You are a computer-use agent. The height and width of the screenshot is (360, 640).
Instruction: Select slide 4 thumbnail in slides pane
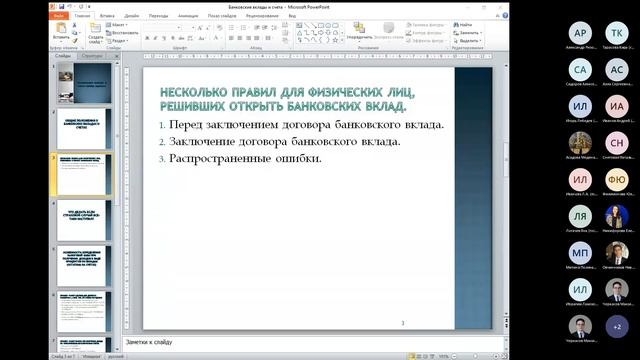84,220
